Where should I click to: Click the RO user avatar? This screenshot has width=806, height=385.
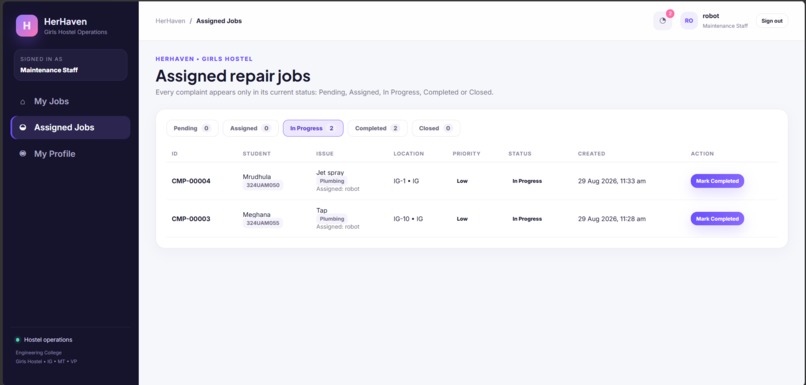(689, 21)
